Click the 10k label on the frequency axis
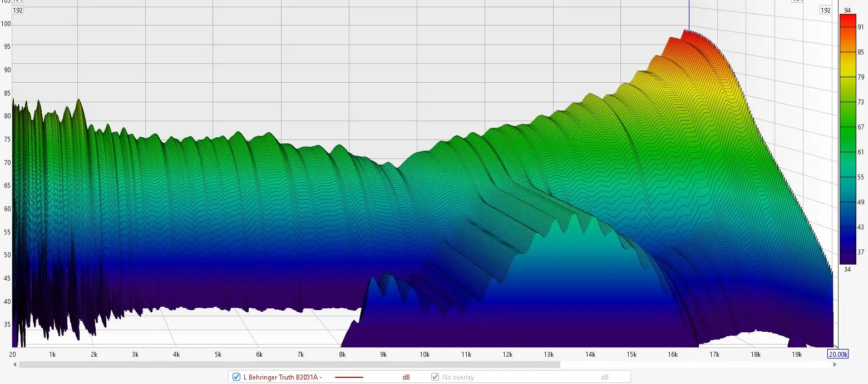Screen dimensions: 868x384 (425, 354)
